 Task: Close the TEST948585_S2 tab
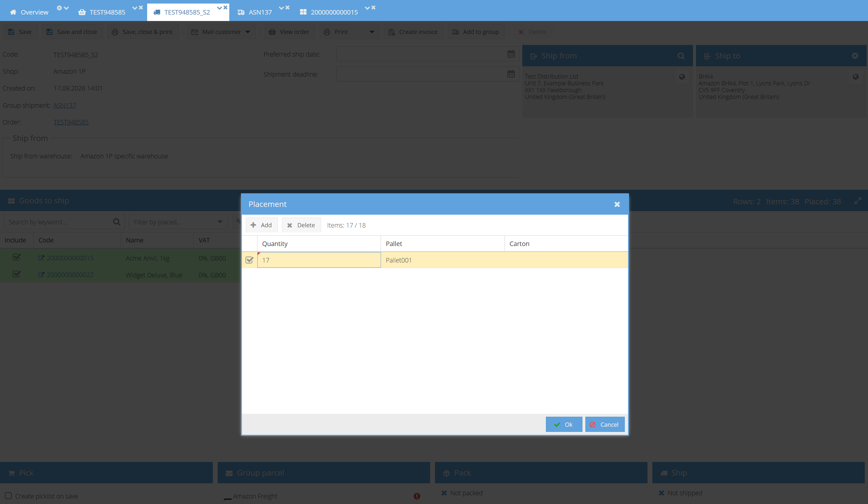225,7
